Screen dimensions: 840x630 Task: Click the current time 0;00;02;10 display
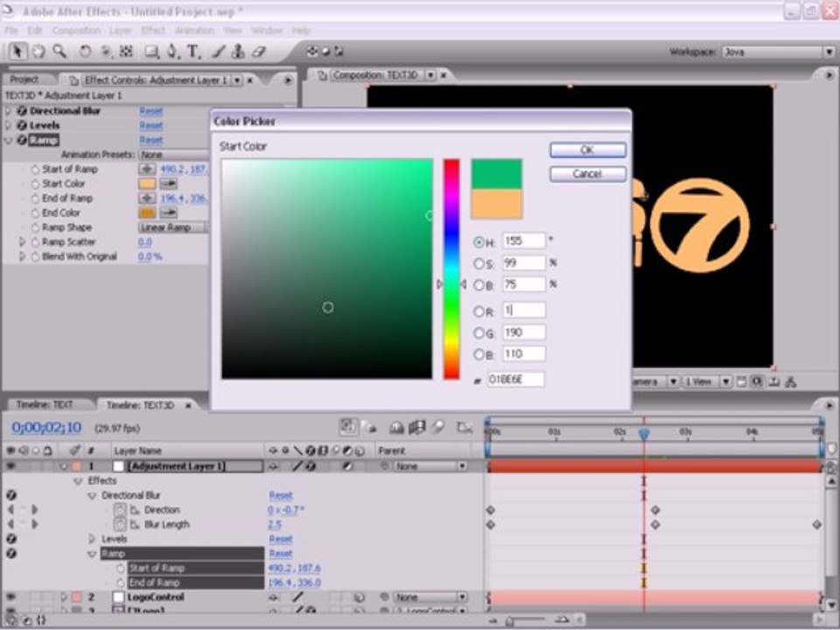pos(46,428)
